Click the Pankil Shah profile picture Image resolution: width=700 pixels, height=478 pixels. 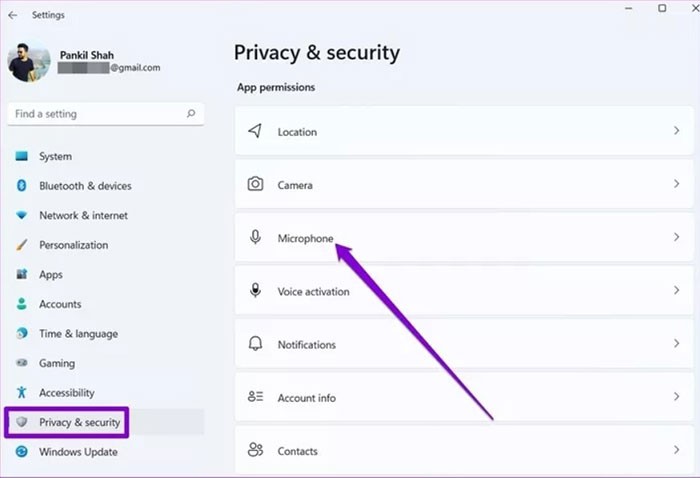point(29,62)
